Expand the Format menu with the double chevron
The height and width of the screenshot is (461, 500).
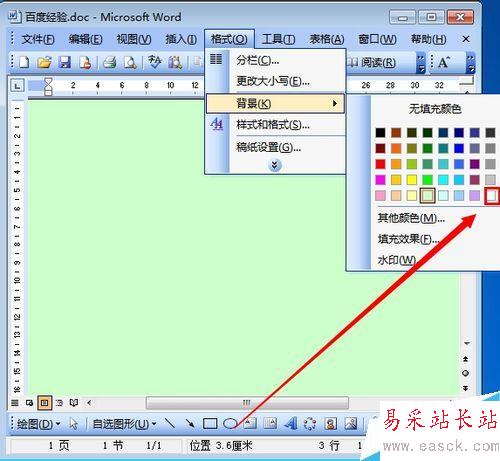pyautogui.click(x=275, y=165)
